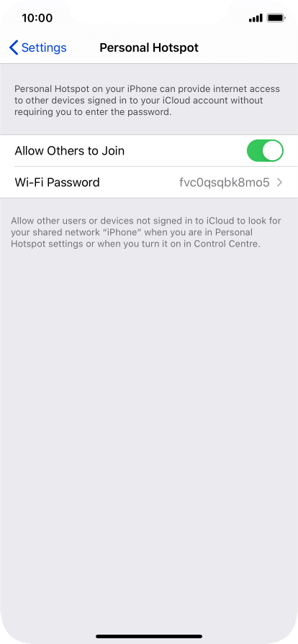Go back to Settings

tap(37, 47)
